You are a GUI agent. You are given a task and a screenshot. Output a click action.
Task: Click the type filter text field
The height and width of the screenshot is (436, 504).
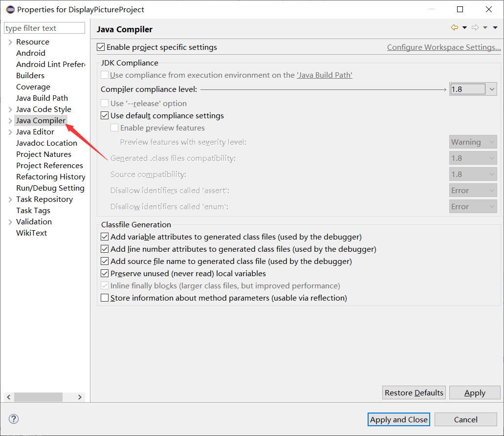point(44,28)
